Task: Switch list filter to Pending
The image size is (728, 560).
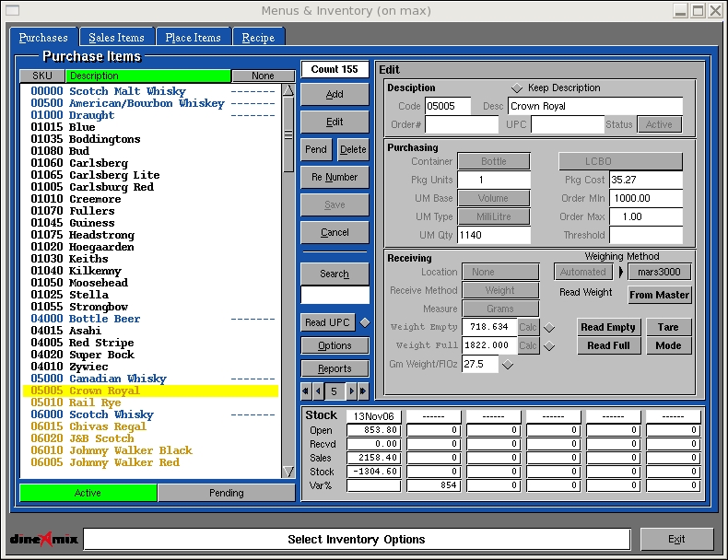Action: click(226, 493)
